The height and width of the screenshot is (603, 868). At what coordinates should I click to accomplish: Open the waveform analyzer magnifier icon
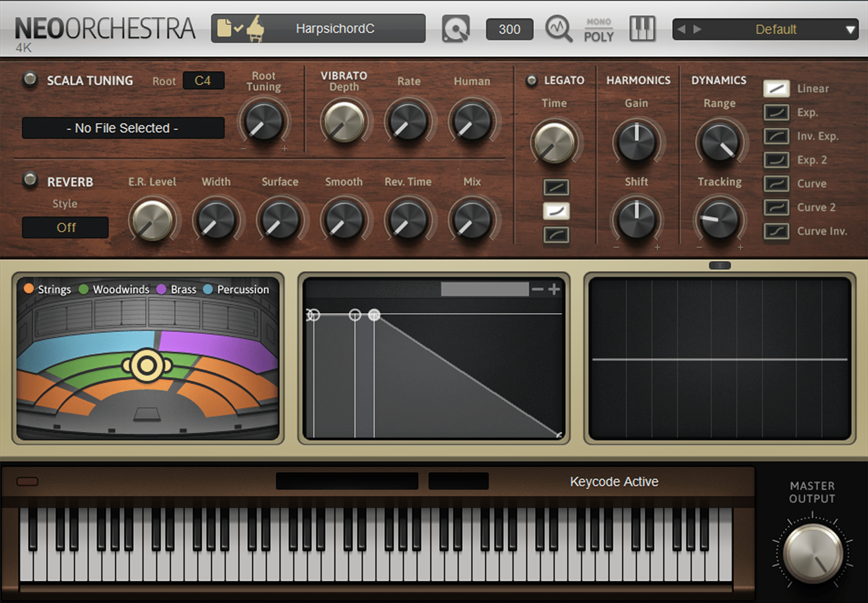click(x=558, y=29)
